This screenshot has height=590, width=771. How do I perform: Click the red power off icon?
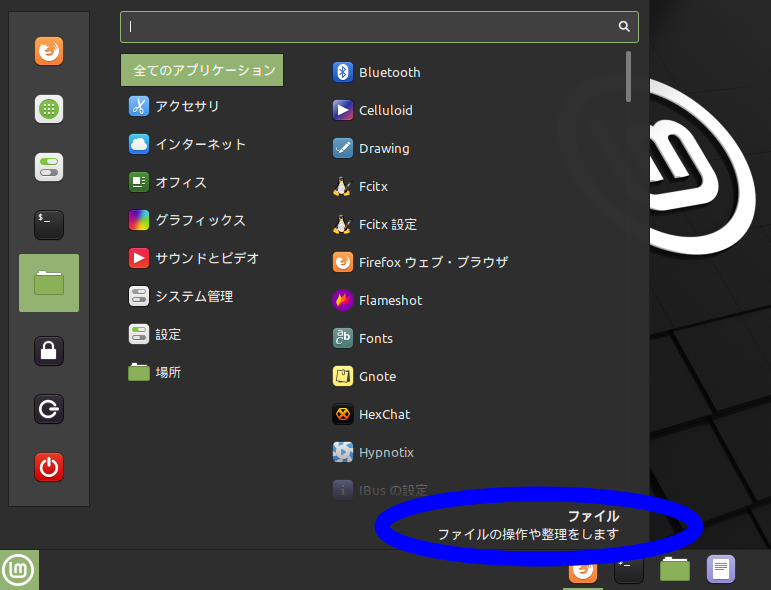click(49, 467)
